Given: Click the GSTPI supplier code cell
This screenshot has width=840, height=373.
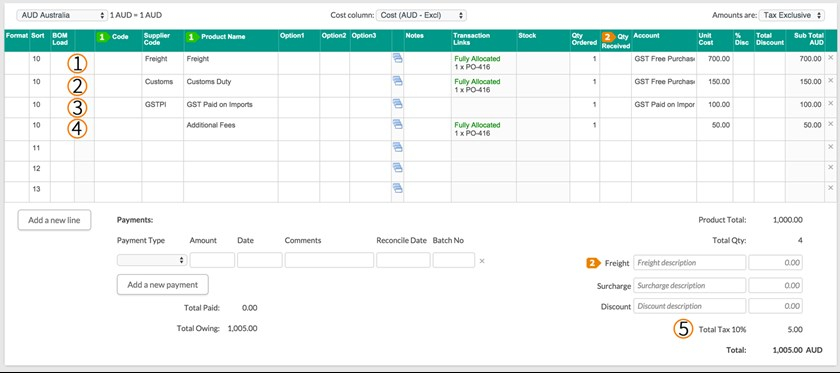Looking at the screenshot, I should click(163, 108).
